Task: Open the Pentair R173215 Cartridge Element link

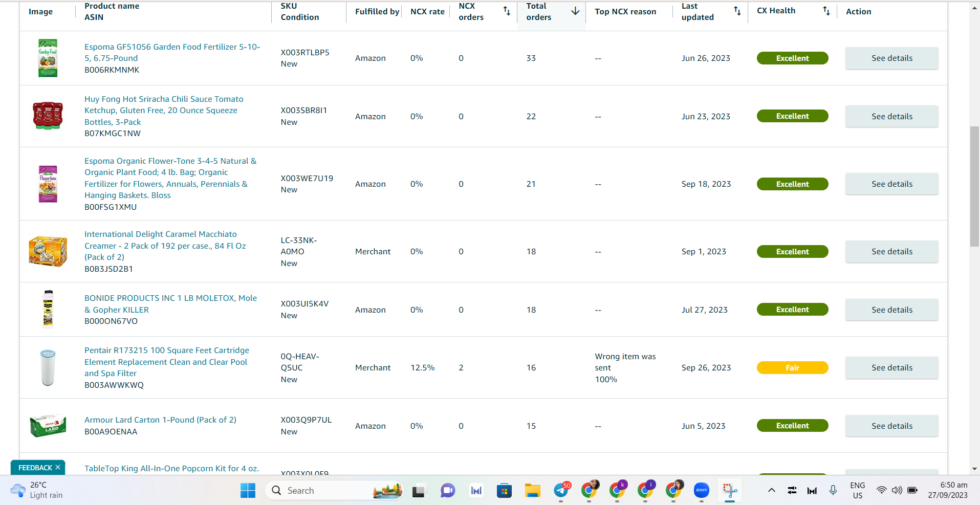Action: coord(167,362)
